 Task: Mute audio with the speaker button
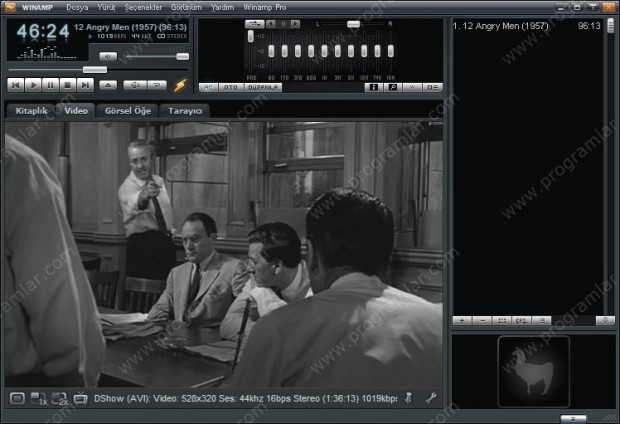coord(108,57)
